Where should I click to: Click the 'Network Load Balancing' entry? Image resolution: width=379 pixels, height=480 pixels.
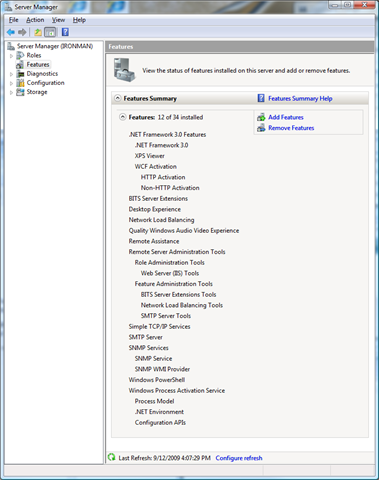[161, 220]
